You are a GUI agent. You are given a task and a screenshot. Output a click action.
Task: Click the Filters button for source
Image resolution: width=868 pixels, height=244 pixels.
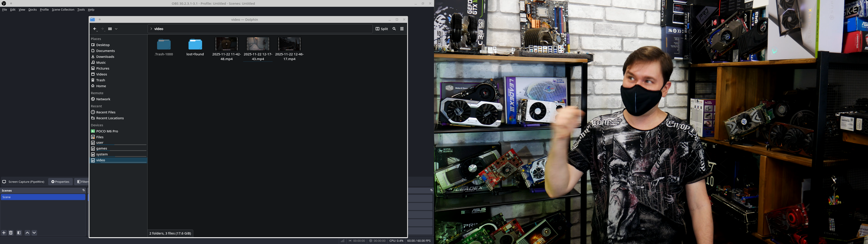tap(82, 182)
